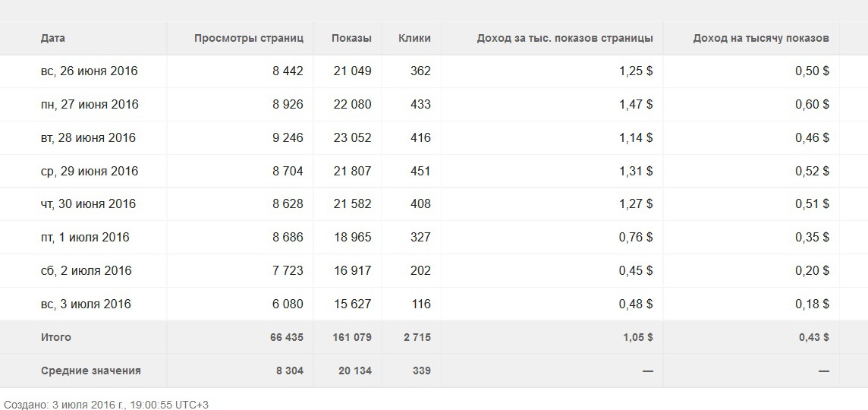Screen dimensions: 868x410
Task: Select the сб, 2 июля 2016 date
Action: point(86,271)
